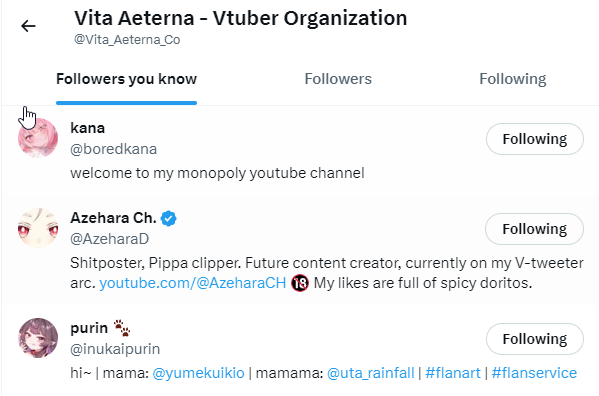
Task: Click the 18+ emoji in Azehara's bio
Action: (x=300, y=283)
